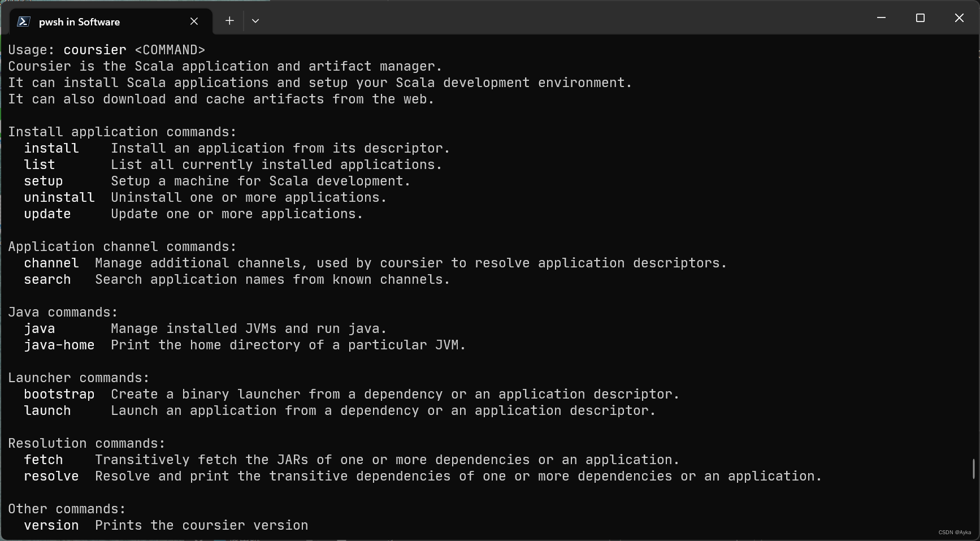Screen dimensions: 980x541
Task: Click 'resolve' in the Resolution commands list
Action: (x=51, y=477)
